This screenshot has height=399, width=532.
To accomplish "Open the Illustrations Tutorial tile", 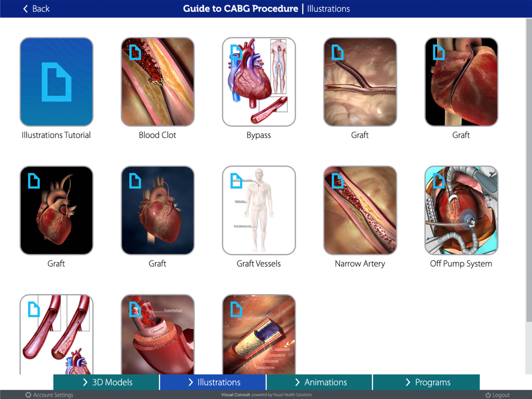I will (56, 82).
